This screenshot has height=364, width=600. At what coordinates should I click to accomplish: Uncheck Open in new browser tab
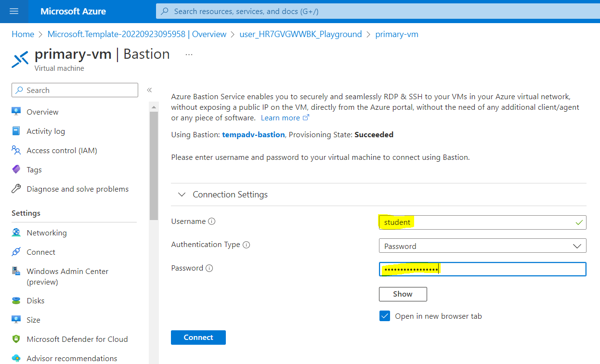click(x=385, y=316)
